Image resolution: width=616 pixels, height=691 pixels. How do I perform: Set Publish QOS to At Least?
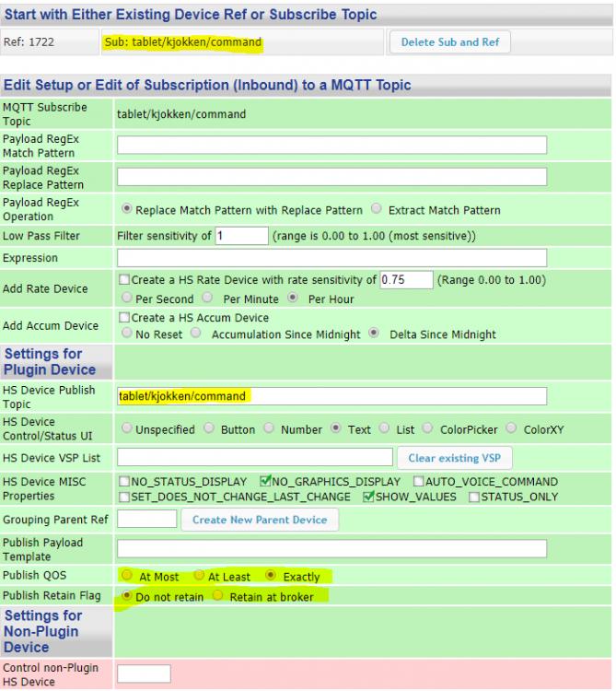(199, 576)
